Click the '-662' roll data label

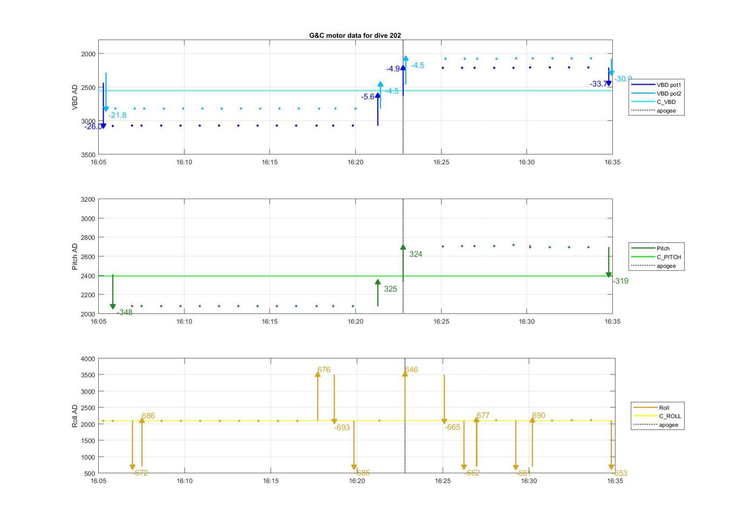472,473
